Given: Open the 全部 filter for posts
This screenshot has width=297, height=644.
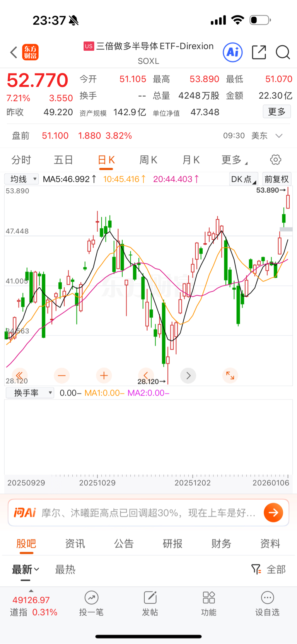Looking at the screenshot, I should (x=269, y=569).
